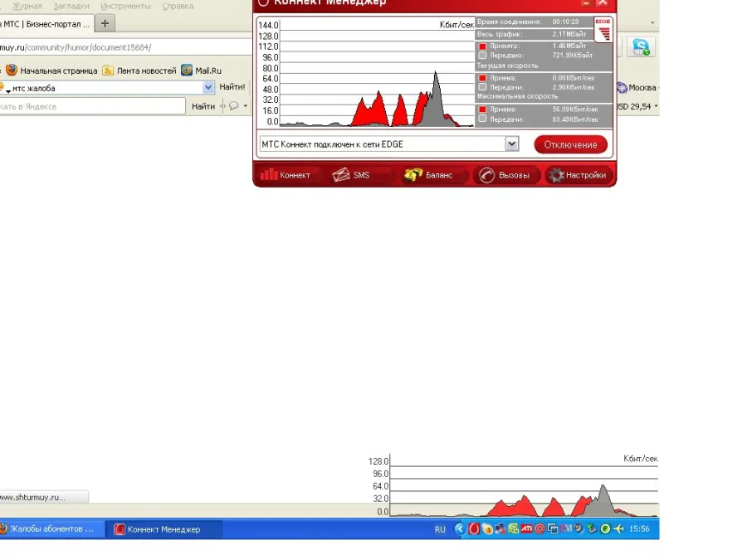Open the Закладки menu in browser
747x560 pixels.
point(71,6)
